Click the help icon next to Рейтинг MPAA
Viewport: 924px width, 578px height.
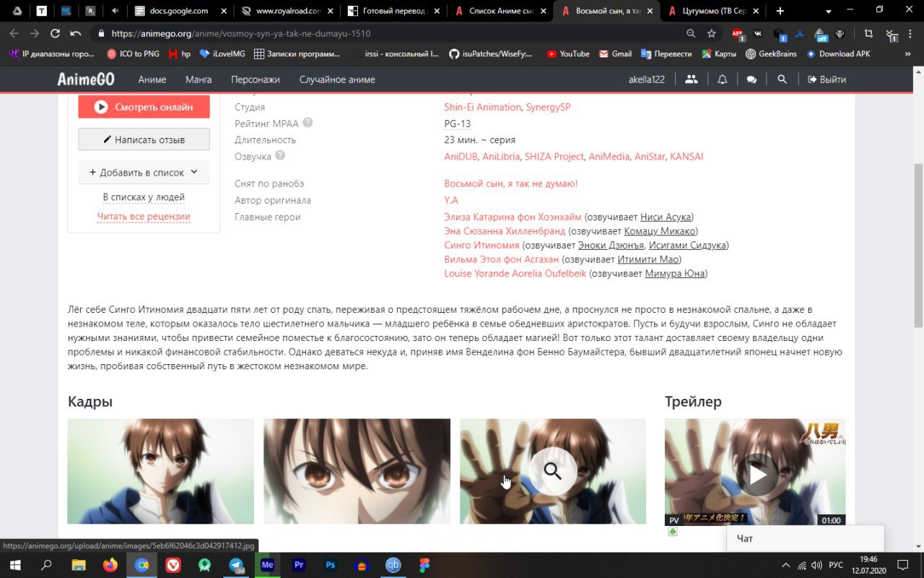click(308, 123)
